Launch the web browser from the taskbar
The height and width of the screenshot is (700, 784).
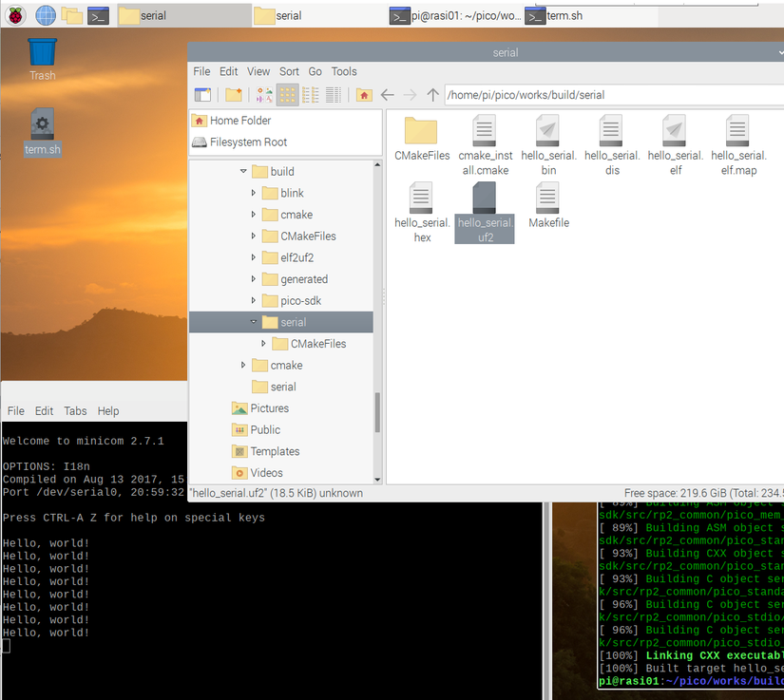[x=45, y=15]
